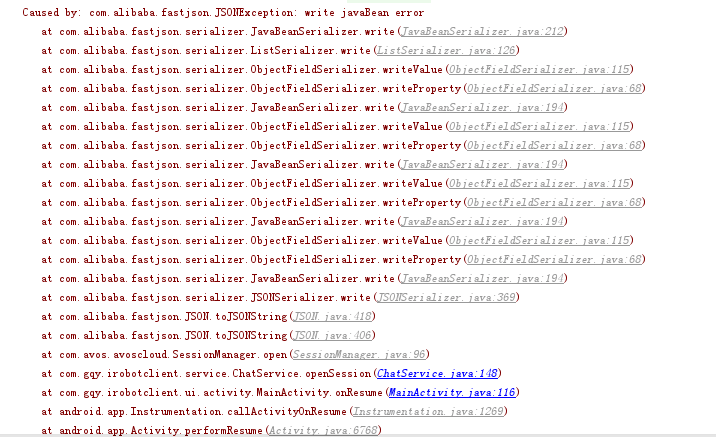Open Activity.java:6768 link
Image resolution: width=716 pixels, height=437 pixels.
coord(323,431)
